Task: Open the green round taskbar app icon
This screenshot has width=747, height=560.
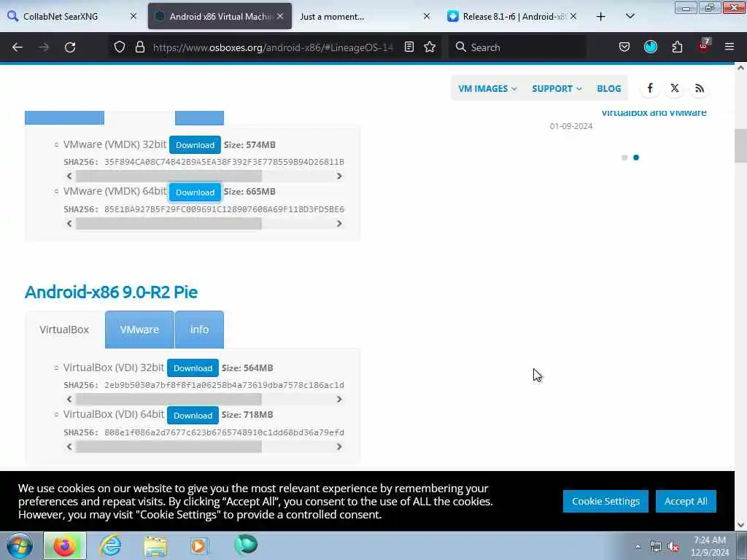Action: click(x=246, y=545)
